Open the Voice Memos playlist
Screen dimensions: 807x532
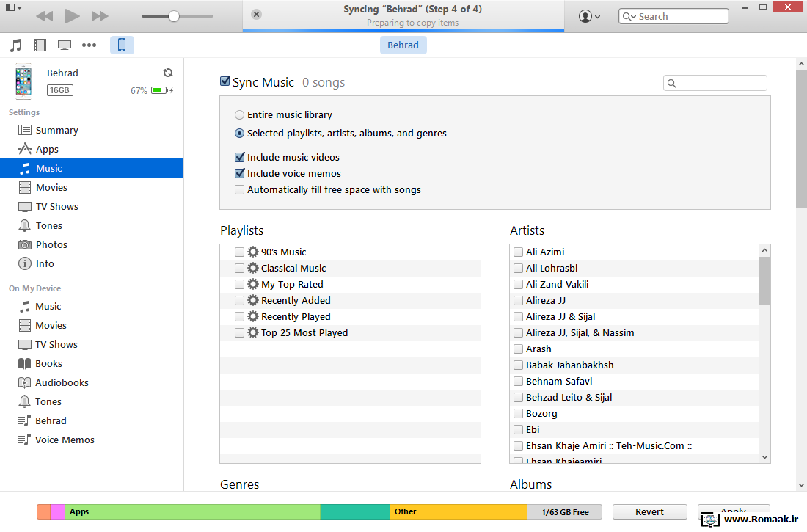(x=92, y=440)
